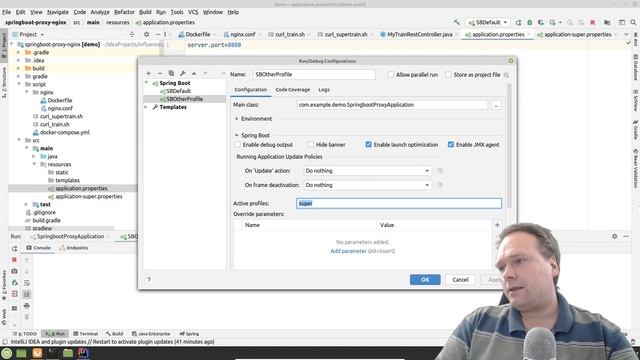Rerun application in Run panel

15,248
